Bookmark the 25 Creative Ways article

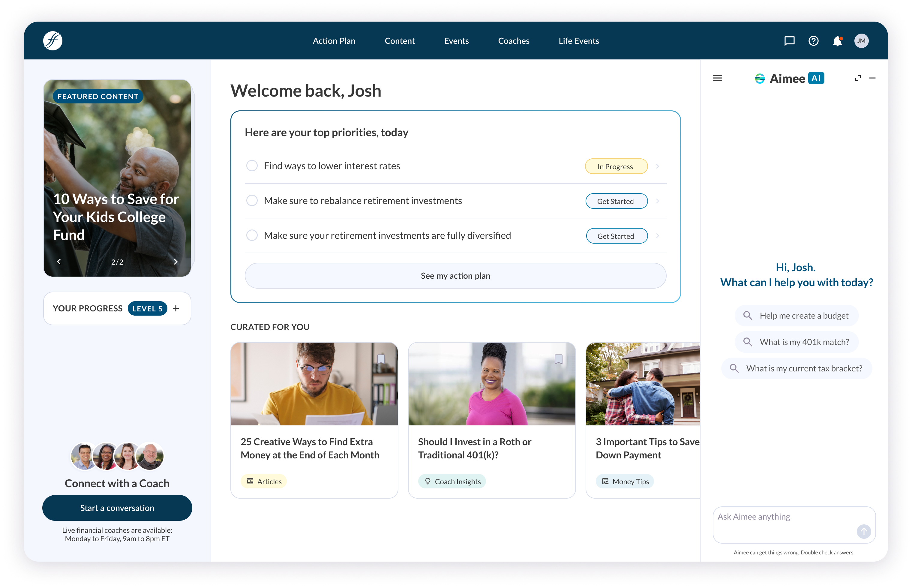click(x=381, y=359)
